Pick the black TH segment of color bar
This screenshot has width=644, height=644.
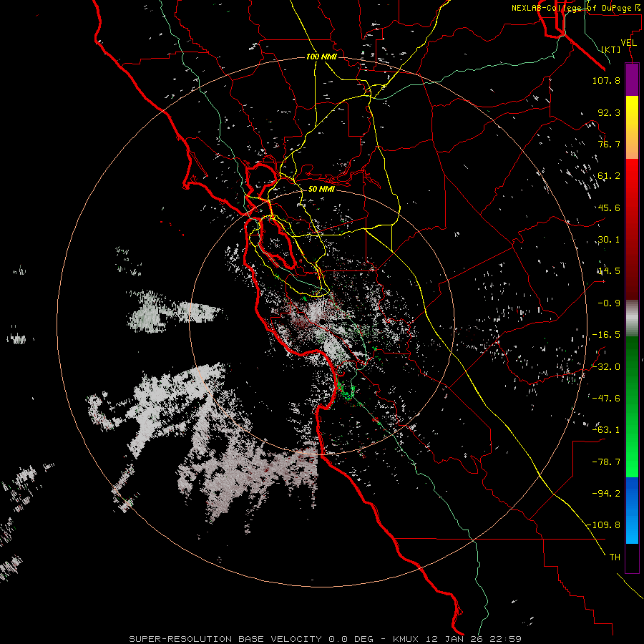(632, 557)
